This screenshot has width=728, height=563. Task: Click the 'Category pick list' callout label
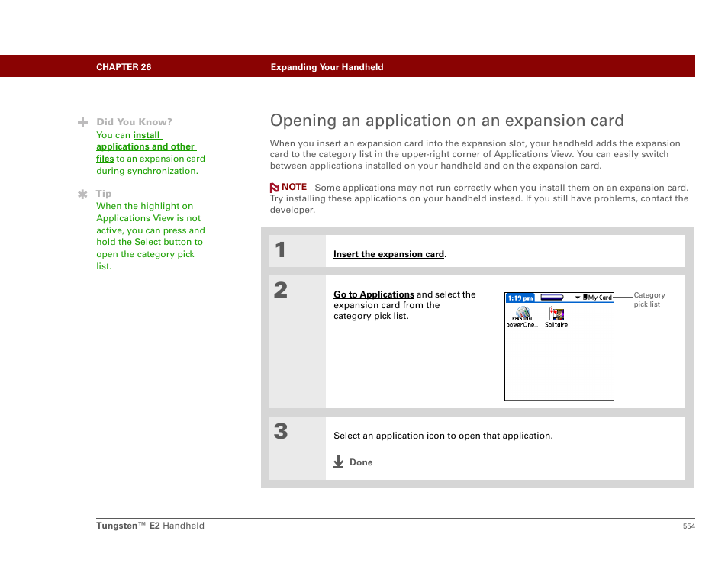(649, 299)
